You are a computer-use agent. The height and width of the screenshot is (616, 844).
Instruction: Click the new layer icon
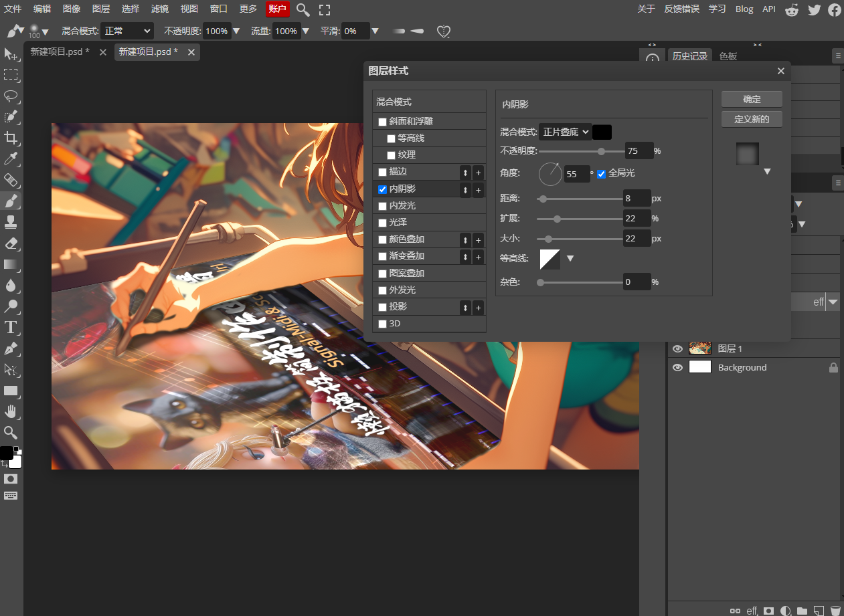[x=818, y=611]
